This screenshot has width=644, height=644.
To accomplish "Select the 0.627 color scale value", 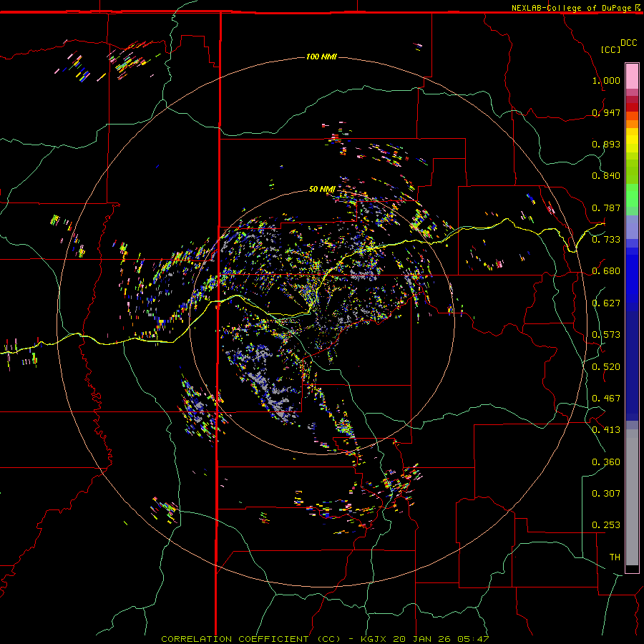I will 606,303.
